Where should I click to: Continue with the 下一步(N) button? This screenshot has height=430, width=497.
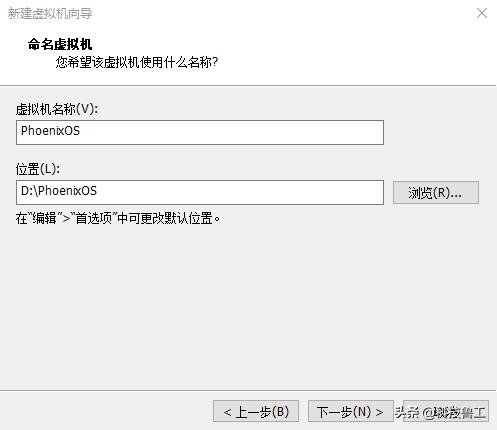(x=351, y=411)
